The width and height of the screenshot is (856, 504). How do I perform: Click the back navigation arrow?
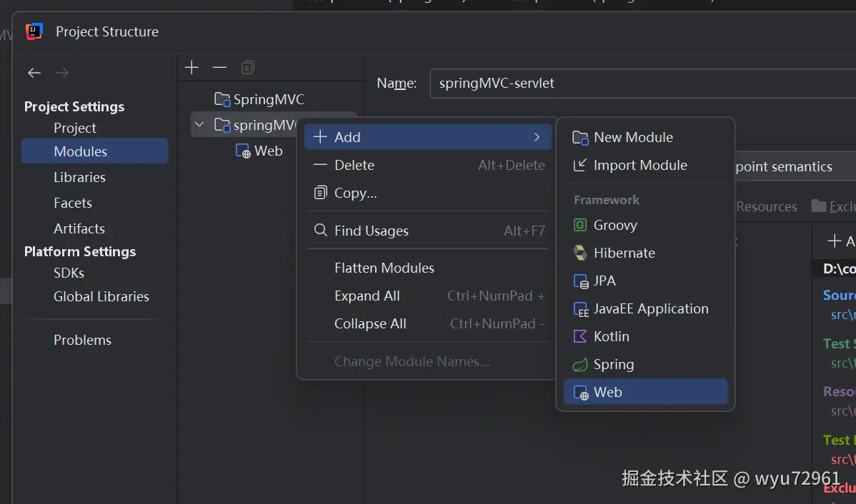(34, 73)
